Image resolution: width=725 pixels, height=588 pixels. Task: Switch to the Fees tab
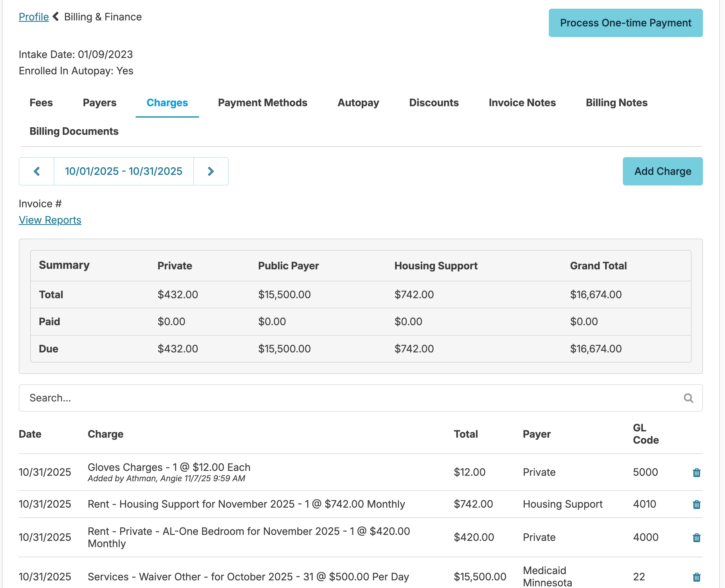tap(41, 103)
